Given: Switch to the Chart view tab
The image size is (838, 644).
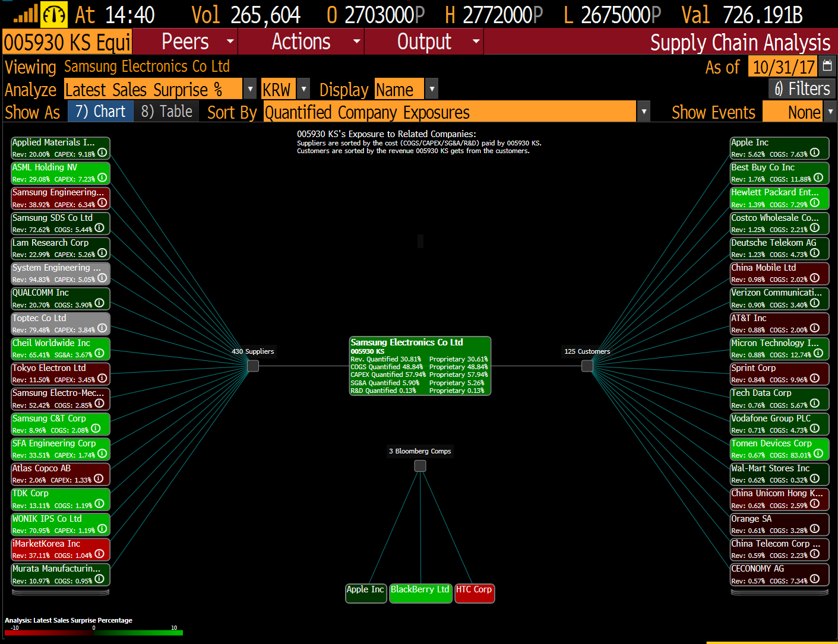Looking at the screenshot, I should 100,112.
